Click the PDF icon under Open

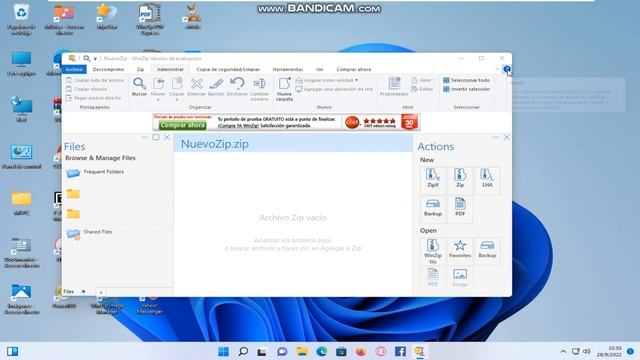(433, 277)
